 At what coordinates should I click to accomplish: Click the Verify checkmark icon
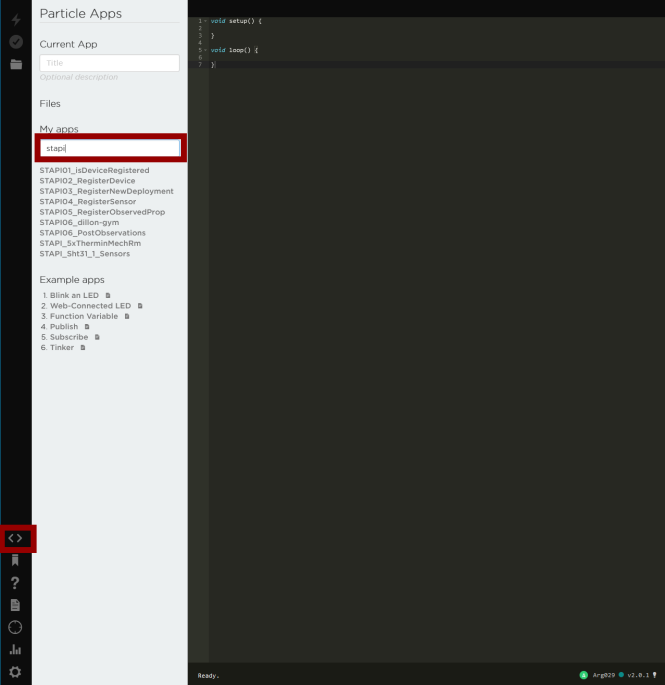pos(15,42)
